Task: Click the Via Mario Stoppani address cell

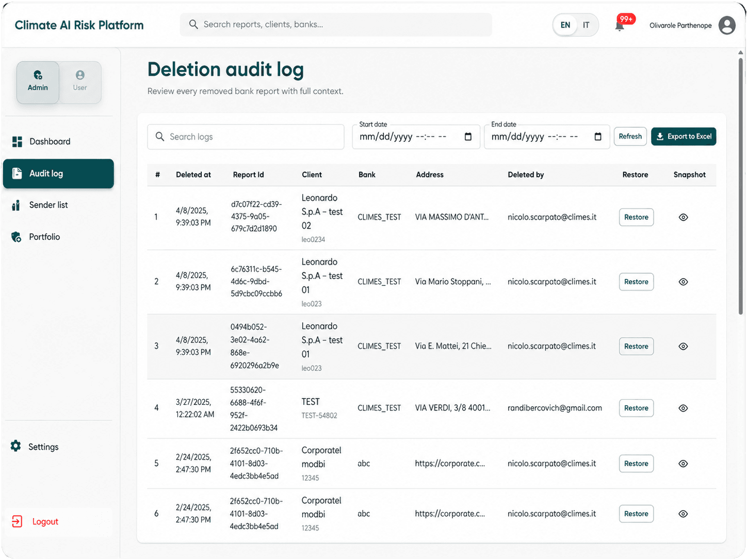Action: pos(453,282)
